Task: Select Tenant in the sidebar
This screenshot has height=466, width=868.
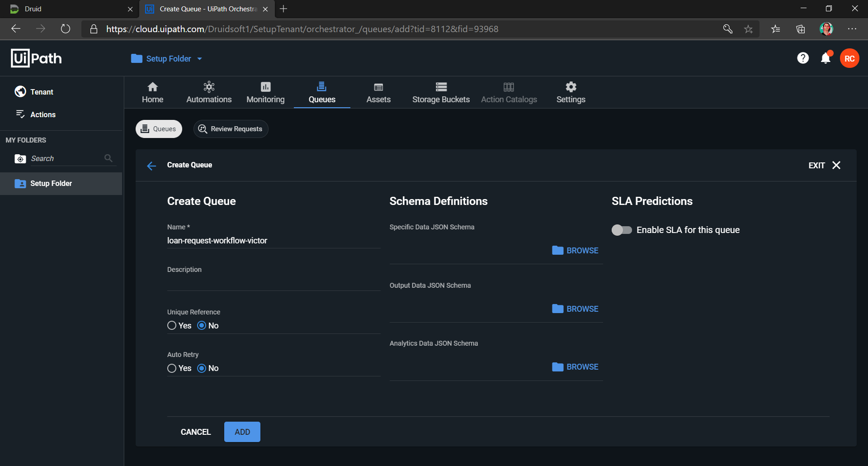Action: click(34, 91)
